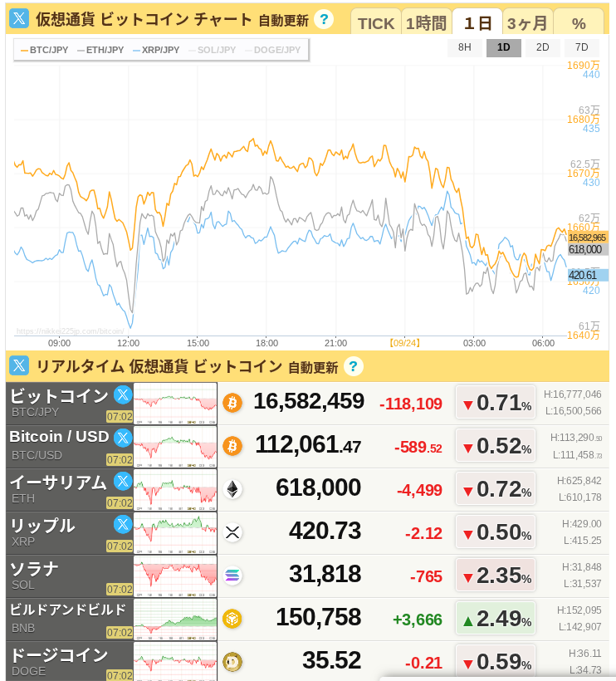This screenshot has height=681, width=616.
Task: Select the 7D chart range button
Action: click(581, 47)
